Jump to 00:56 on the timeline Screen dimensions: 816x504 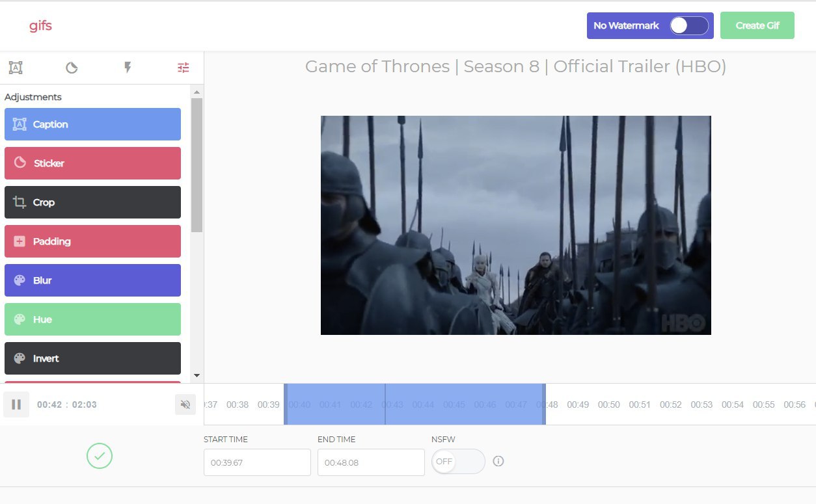pos(795,405)
